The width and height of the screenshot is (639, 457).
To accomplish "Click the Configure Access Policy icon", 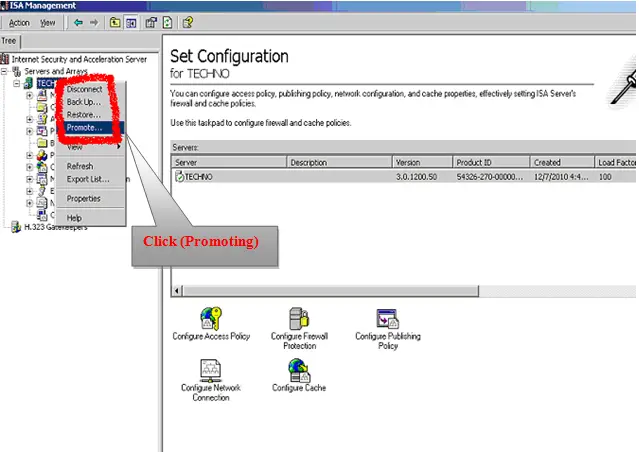I will (211, 318).
